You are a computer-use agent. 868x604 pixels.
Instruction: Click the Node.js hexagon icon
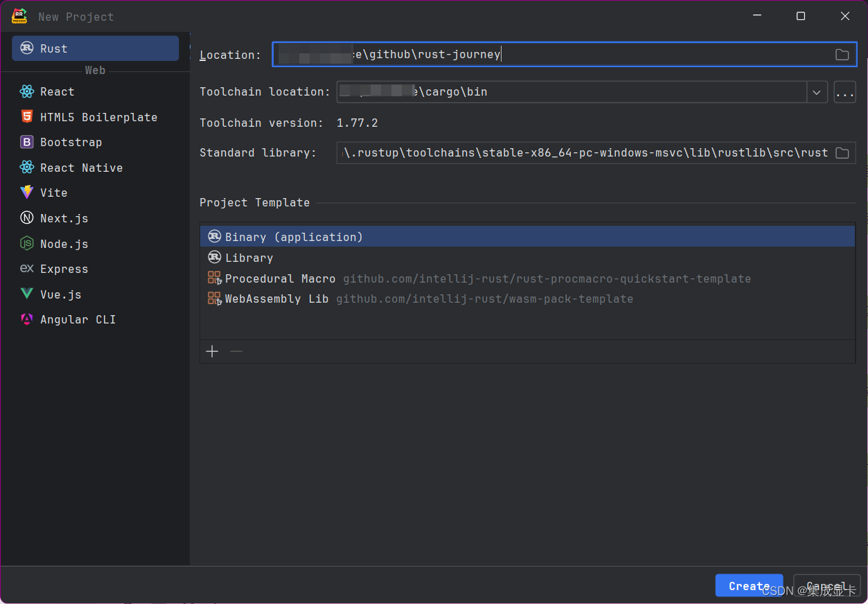click(x=27, y=244)
